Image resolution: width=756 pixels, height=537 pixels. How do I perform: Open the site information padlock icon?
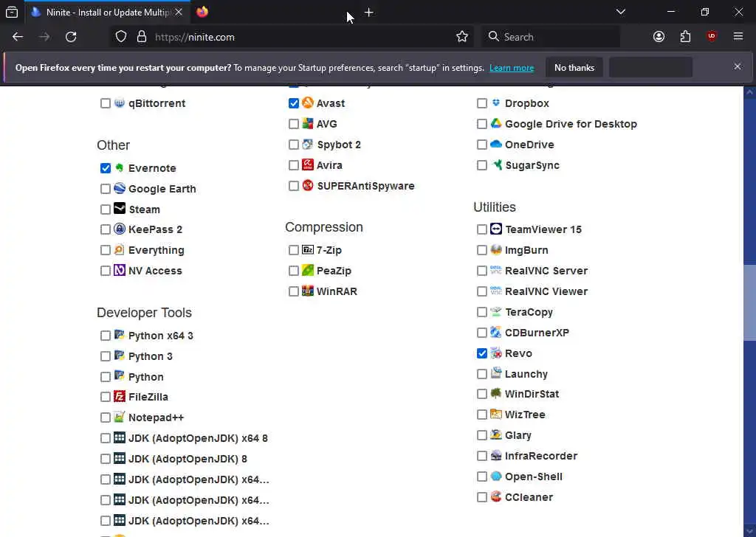point(142,37)
